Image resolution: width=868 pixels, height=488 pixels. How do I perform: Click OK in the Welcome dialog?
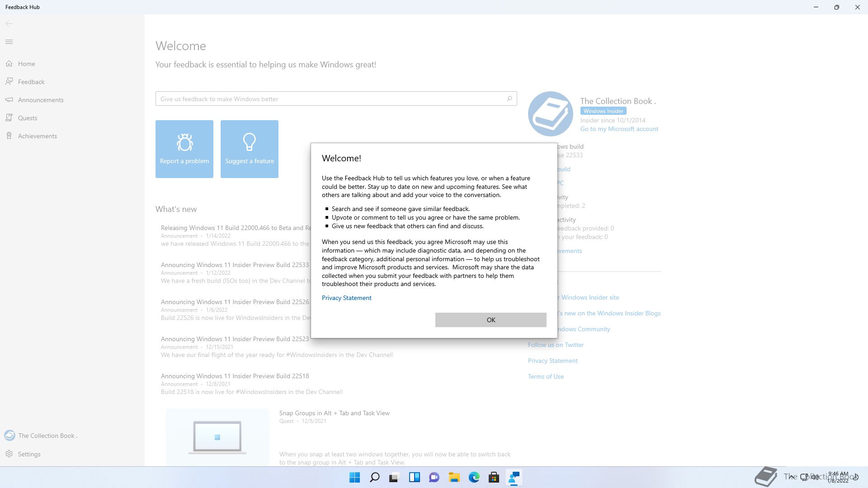tap(491, 320)
